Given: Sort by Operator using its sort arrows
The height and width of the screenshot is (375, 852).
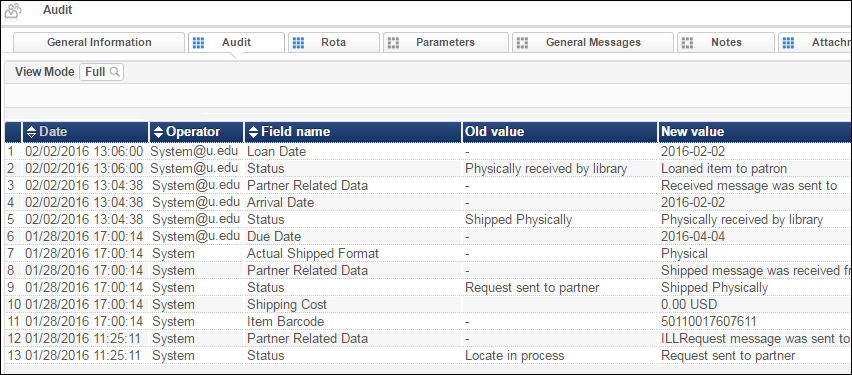Looking at the screenshot, I should tap(158, 132).
